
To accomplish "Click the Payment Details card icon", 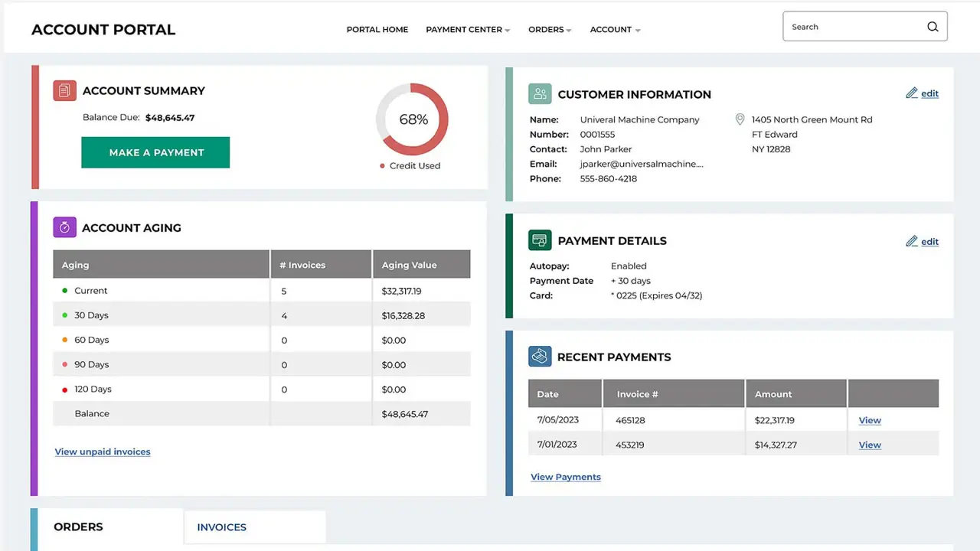I will point(540,240).
